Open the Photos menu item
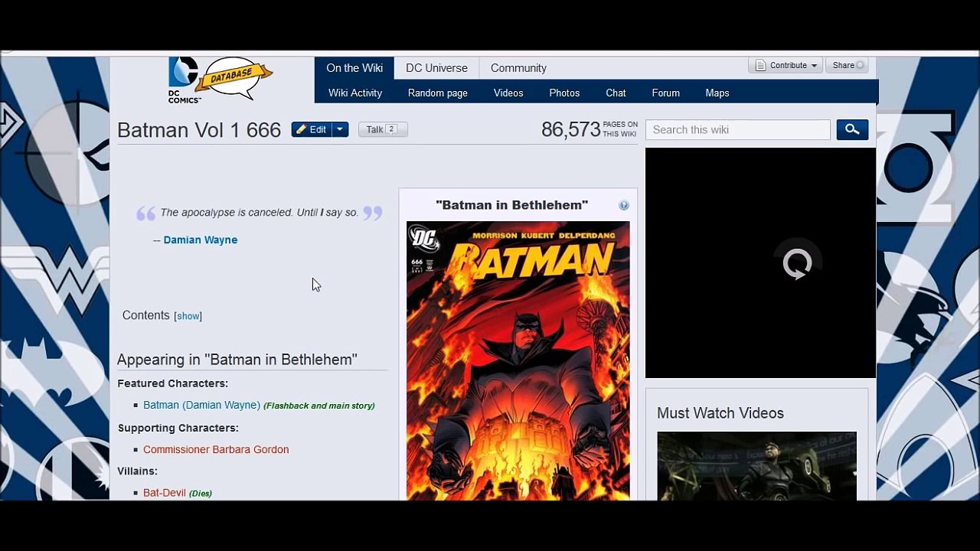 pos(564,93)
